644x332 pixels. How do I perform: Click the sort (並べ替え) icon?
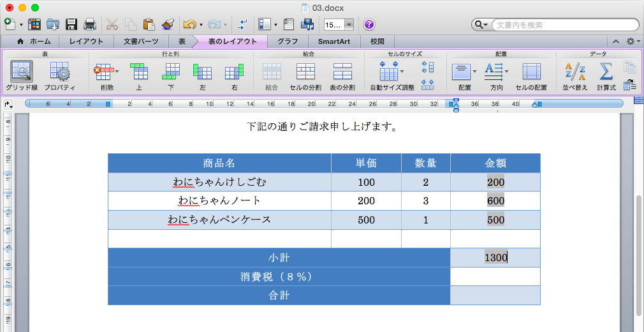coord(575,72)
